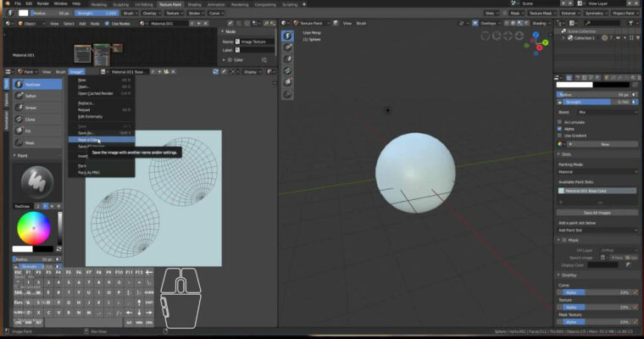Choose Edit Externally in the Image menu
The width and height of the screenshot is (644, 339).
click(x=102, y=117)
